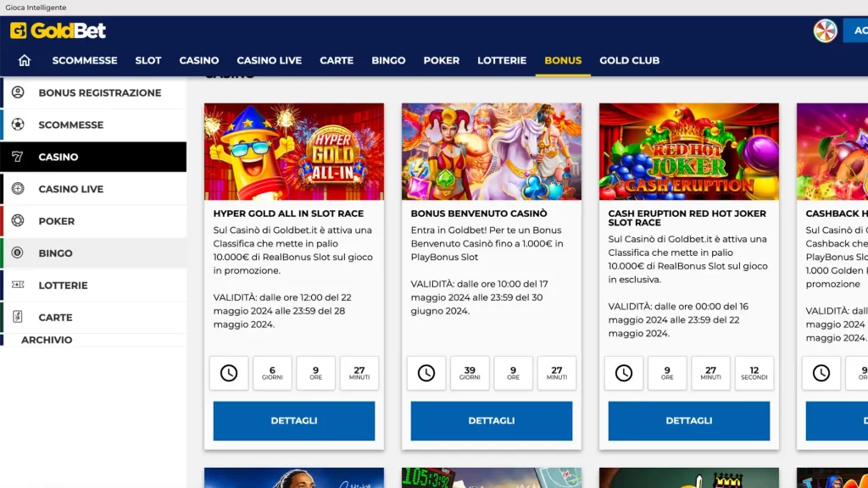Click the Gioca Intelligente title text

click(x=36, y=7)
